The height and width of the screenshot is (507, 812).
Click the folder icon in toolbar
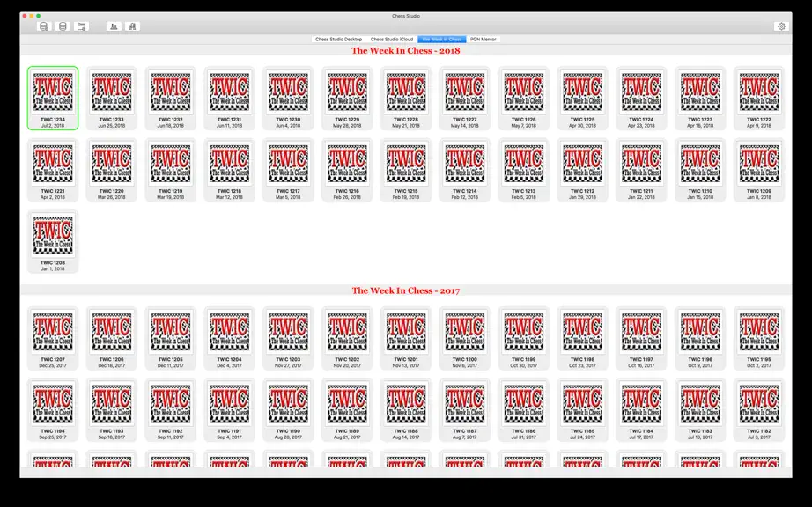81,26
